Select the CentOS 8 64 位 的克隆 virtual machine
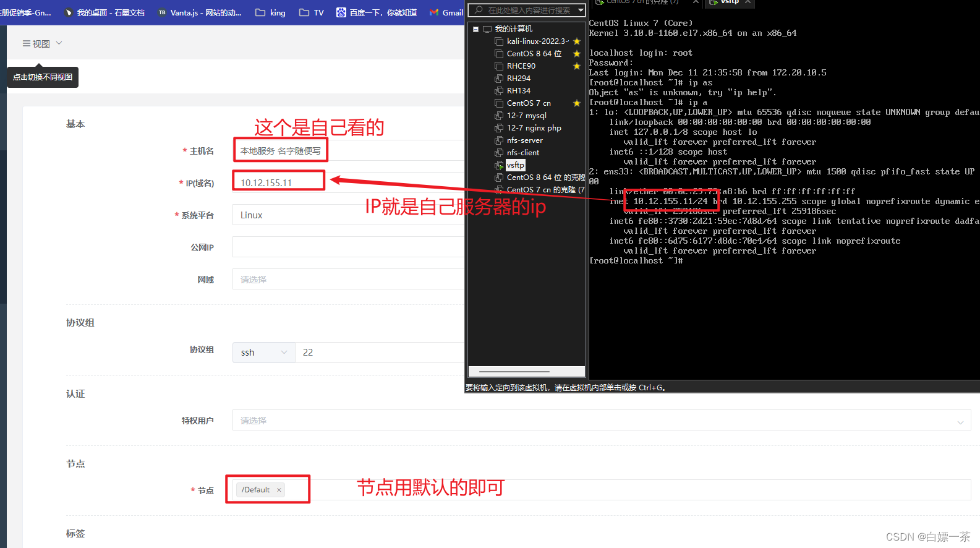 (x=545, y=178)
